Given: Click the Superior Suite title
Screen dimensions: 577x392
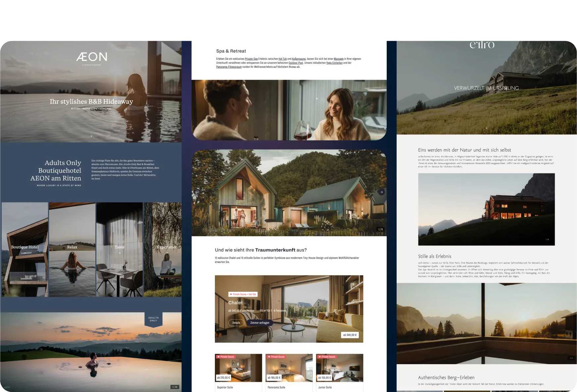Looking at the screenshot, I should [225, 387].
